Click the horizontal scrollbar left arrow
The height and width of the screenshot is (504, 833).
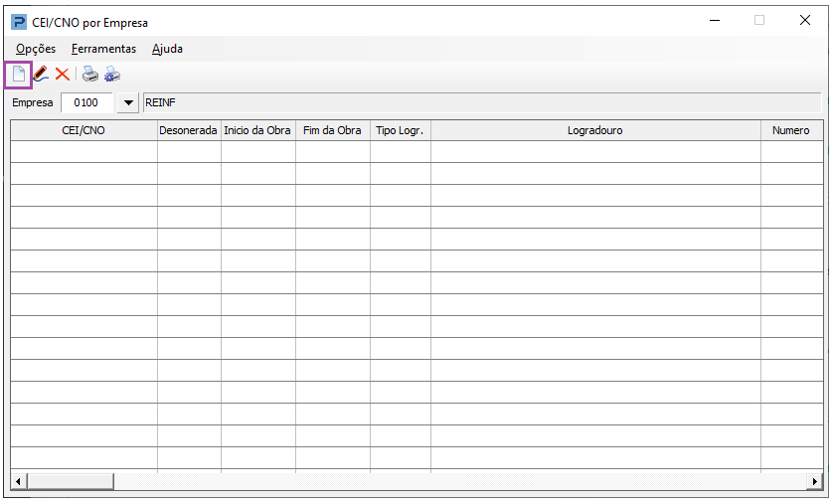pyautogui.click(x=18, y=481)
